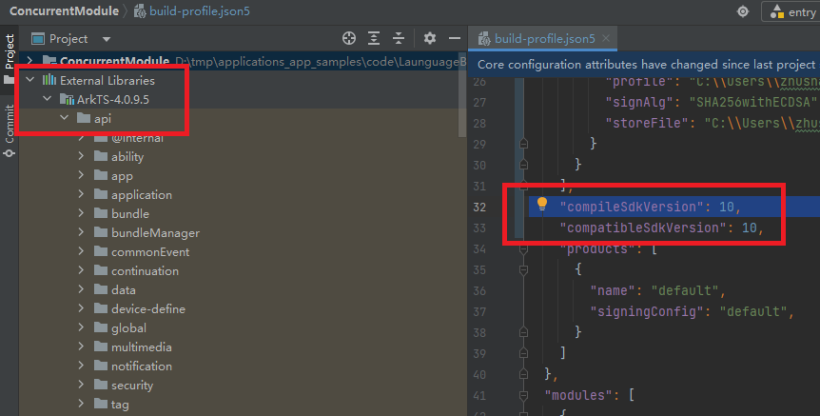
Task: Switch to the Project side tab
Action: click(x=9, y=59)
